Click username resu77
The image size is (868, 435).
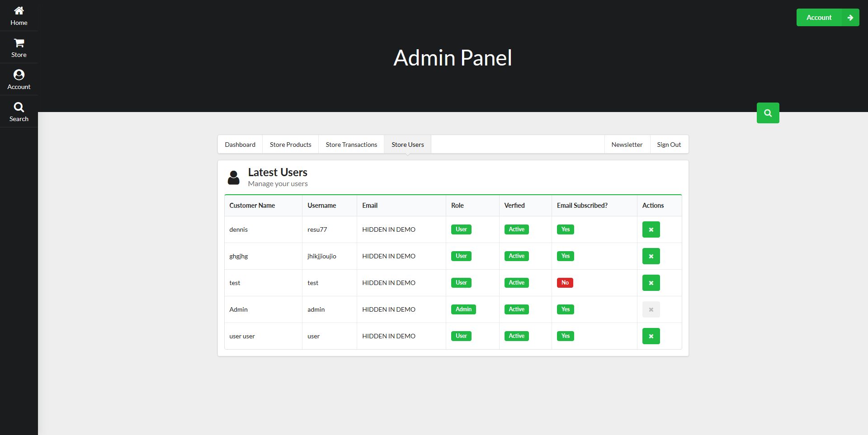point(317,229)
